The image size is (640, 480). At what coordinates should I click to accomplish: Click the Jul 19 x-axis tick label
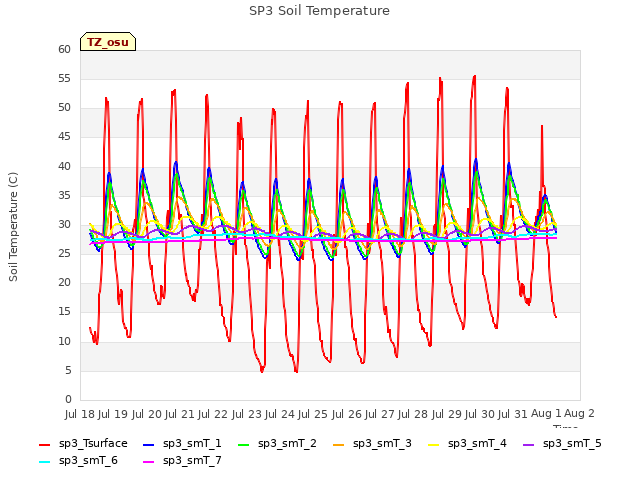click(115, 414)
